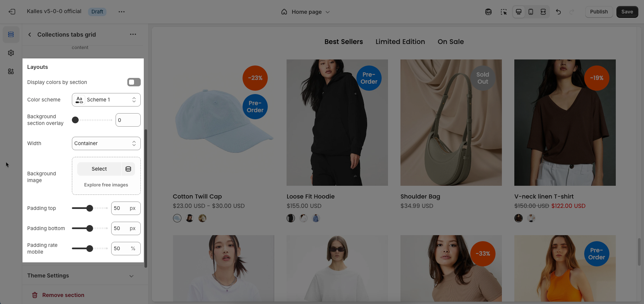This screenshot has height=304, width=644.
Task: Select first color swatch under V-neck linen T-shirt
Action: (x=519, y=218)
